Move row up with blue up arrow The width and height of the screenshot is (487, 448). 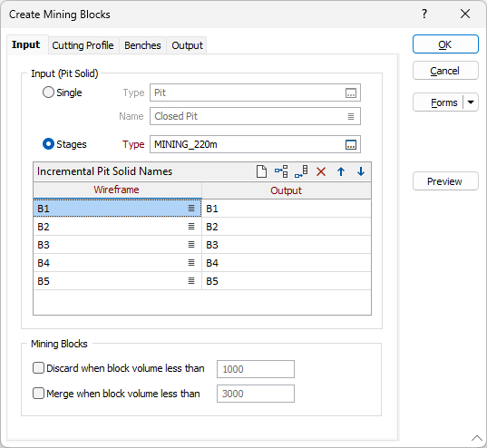coord(341,171)
